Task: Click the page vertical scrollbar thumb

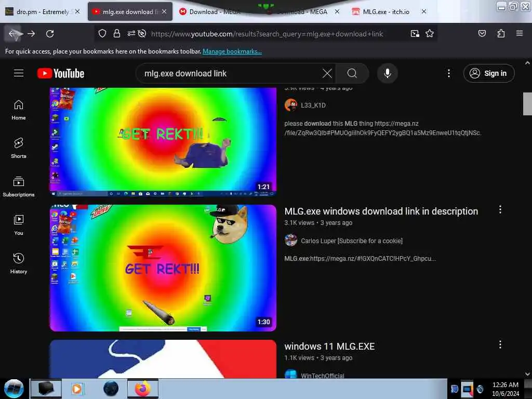Action: [x=527, y=104]
